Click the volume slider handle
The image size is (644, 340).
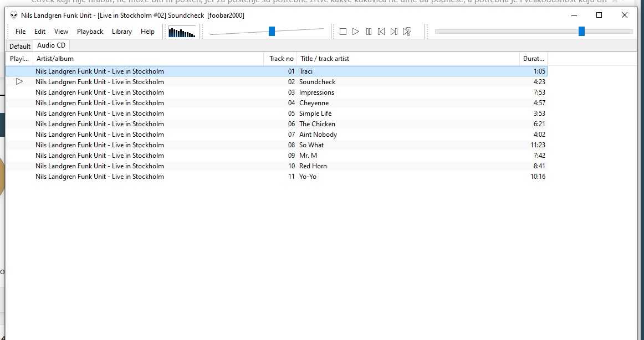click(x=272, y=31)
